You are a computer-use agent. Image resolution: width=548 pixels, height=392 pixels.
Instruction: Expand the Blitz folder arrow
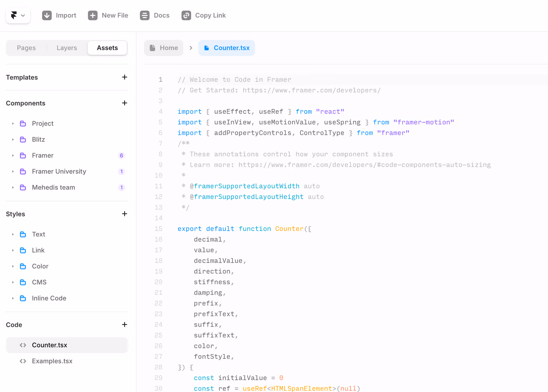click(x=13, y=140)
